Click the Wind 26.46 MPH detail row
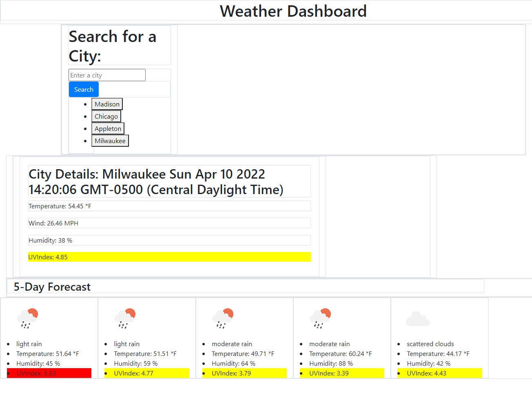Image resolution: width=532 pixels, height=402 pixels. pos(169,223)
